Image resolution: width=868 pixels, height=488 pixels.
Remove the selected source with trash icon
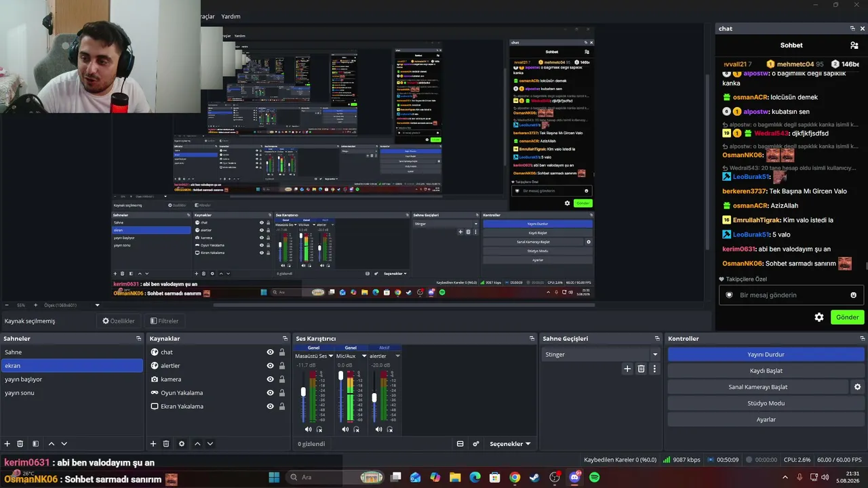click(x=166, y=444)
